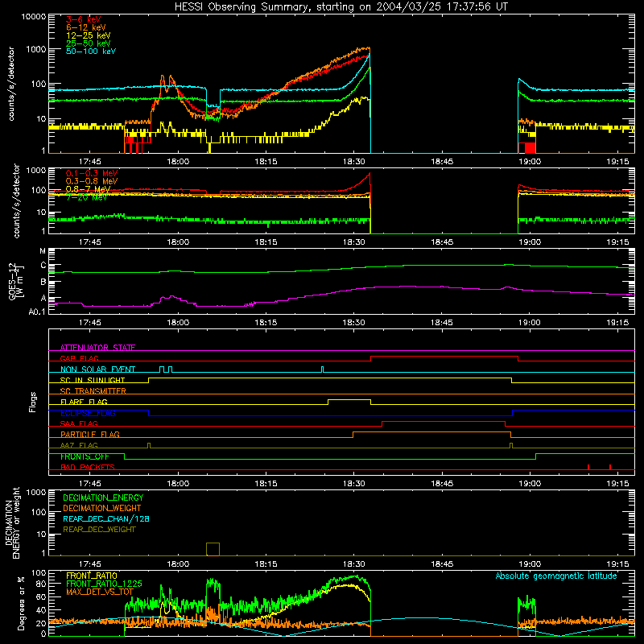The image size is (644, 644).
Task: Click the GOES-12 axis label
Action: (x=16, y=281)
